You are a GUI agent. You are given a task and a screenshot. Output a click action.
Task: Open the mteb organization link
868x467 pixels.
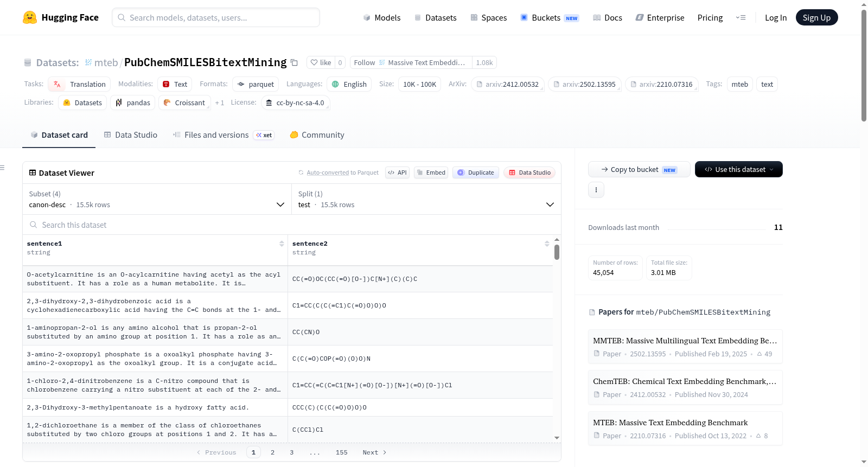click(106, 62)
